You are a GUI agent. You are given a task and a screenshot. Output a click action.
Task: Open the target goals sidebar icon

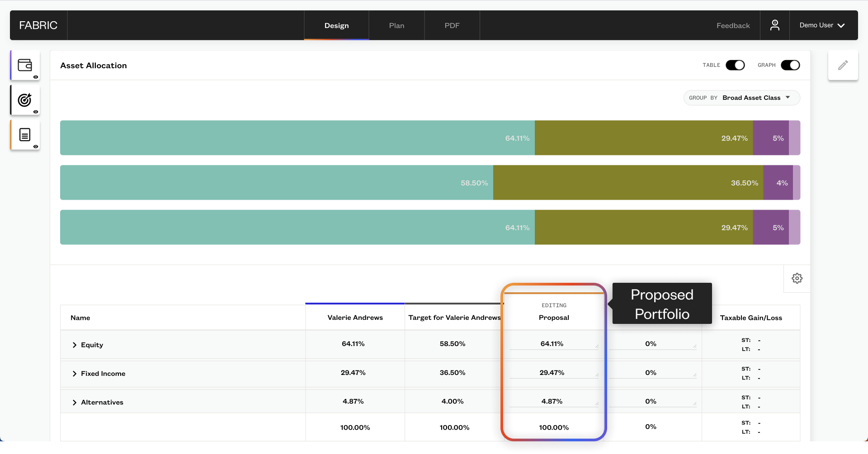click(x=25, y=100)
